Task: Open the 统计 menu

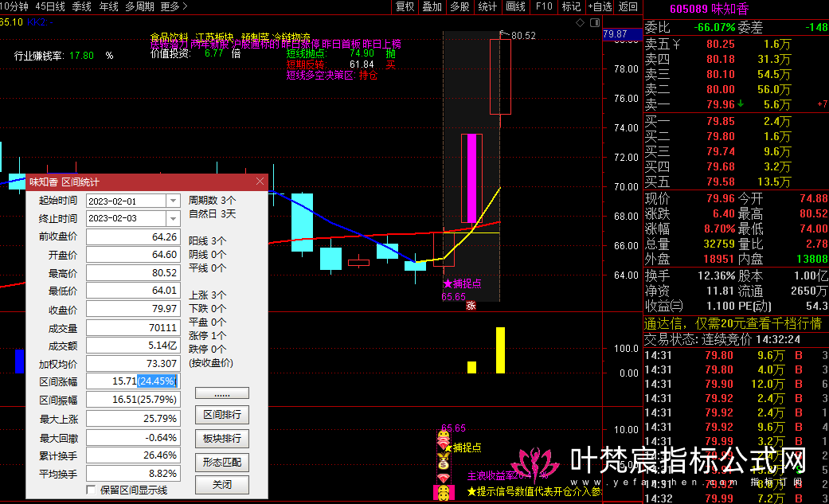Action: coord(487,7)
